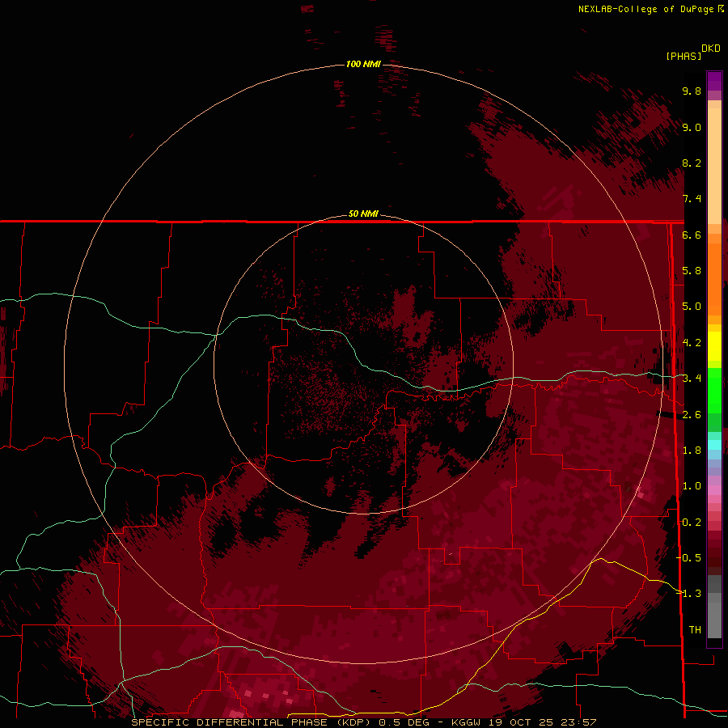Viewport: 728px width, 728px height.
Task: Click the 8.2 value on color scale
Action: [692, 163]
